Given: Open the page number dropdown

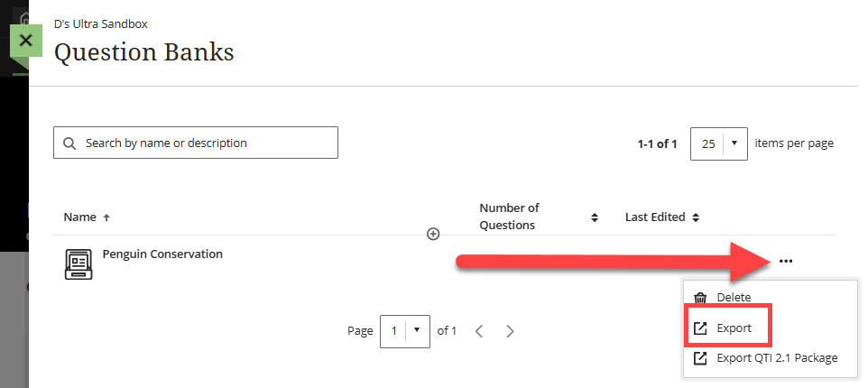Looking at the screenshot, I should pyautogui.click(x=405, y=331).
